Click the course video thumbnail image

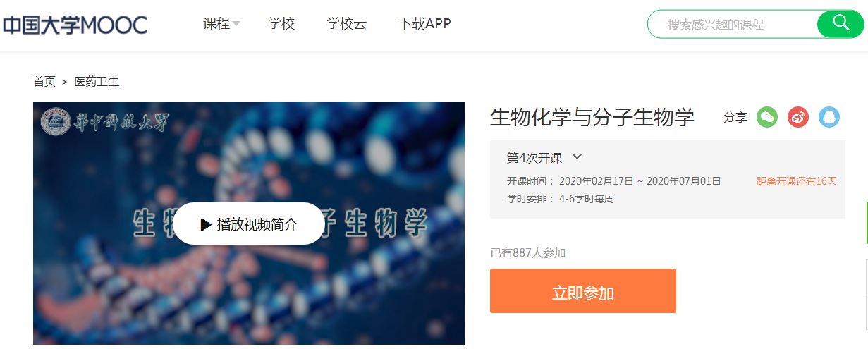[249, 223]
